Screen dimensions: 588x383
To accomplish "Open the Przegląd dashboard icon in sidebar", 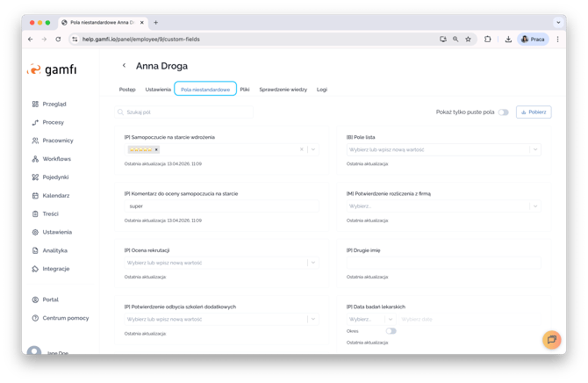I will [x=35, y=104].
